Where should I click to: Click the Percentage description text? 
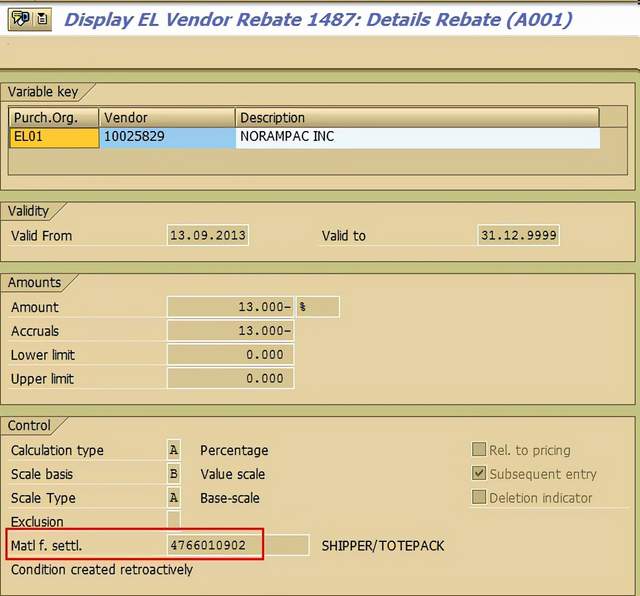point(234,450)
